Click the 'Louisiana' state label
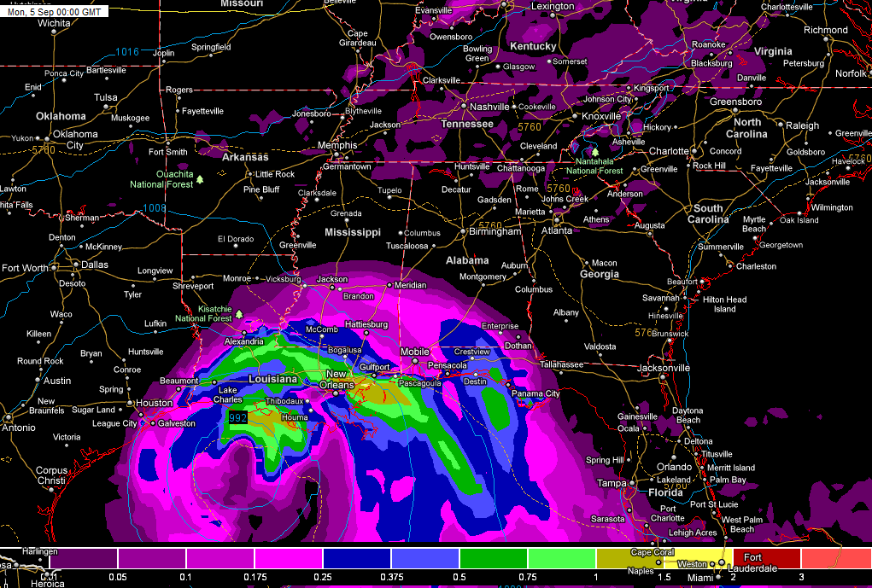The height and width of the screenshot is (588, 872). [272, 379]
